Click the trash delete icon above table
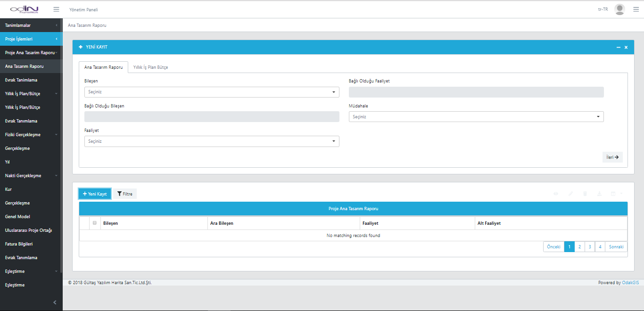Image resolution: width=644 pixels, height=311 pixels. click(x=585, y=194)
